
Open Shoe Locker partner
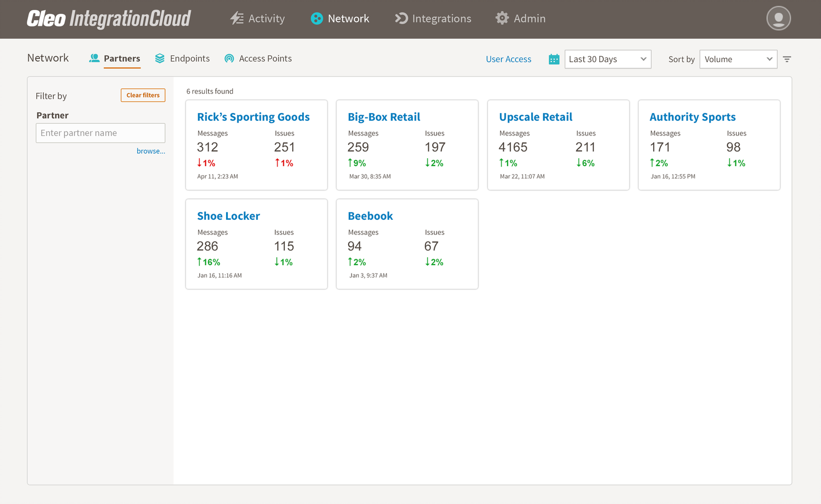pyautogui.click(x=228, y=216)
